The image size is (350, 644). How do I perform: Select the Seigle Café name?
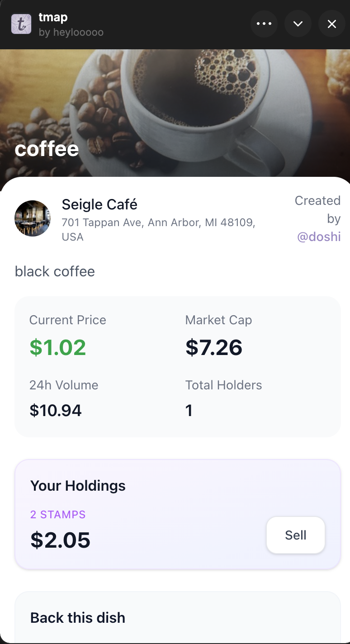[x=99, y=204]
